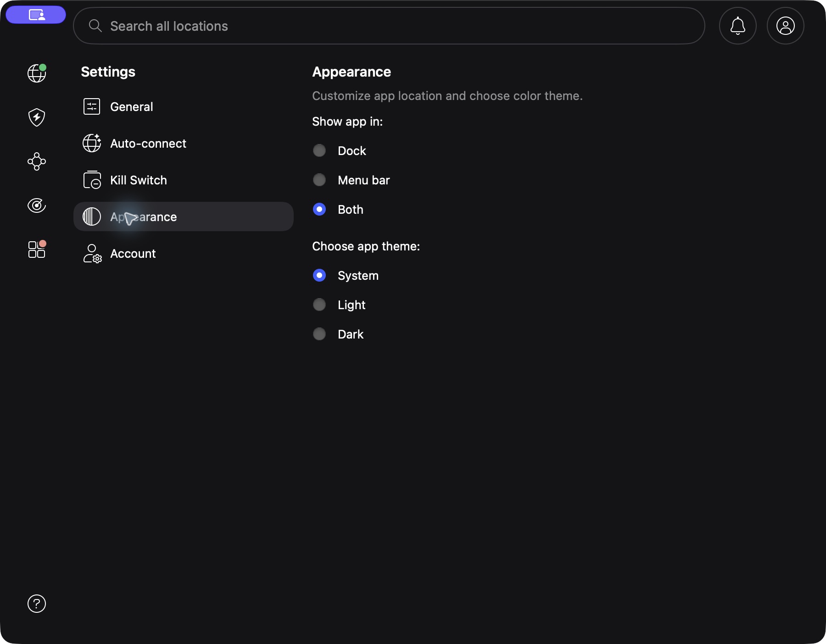Click the Auto-connect globe sparkle icon
The image size is (826, 644).
[92, 143]
